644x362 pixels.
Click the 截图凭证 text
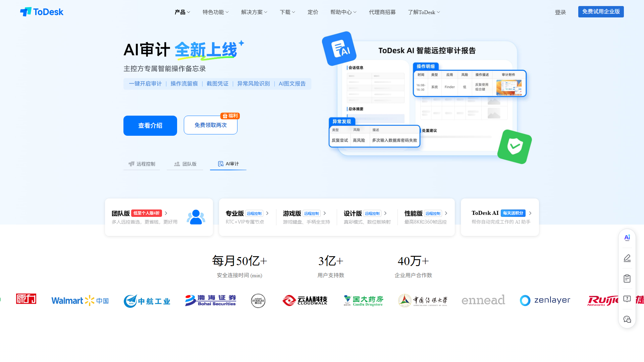[x=217, y=84]
